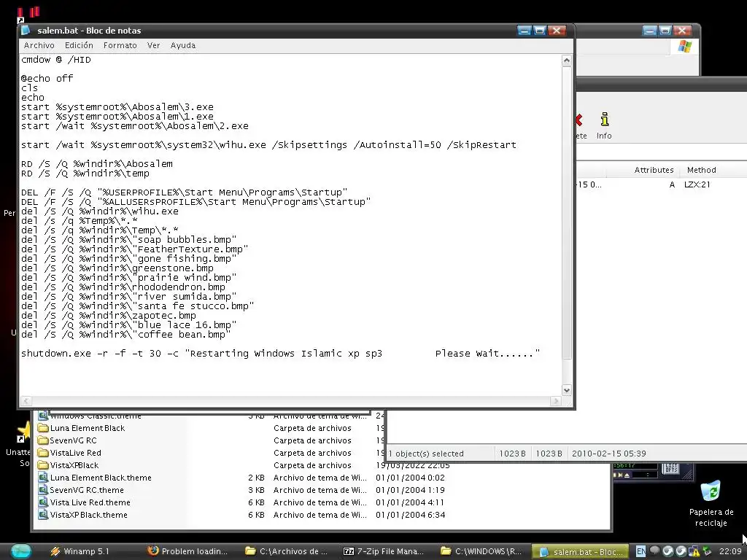747x560 pixels.
Task: Click the 7-Zip Delete red X icon
Action: point(579,120)
